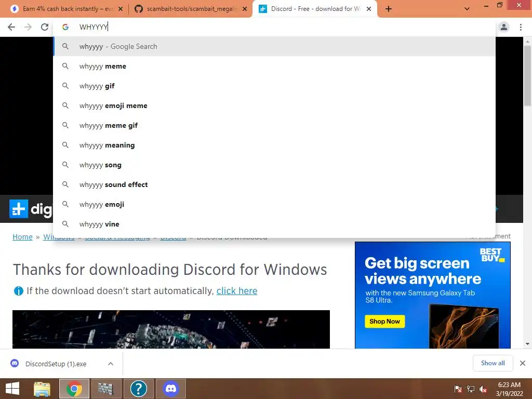Image resolution: width=532 pixels, height=399 pixels.
Task: Open the question mark help taskbar app
Action: [138, 389]
